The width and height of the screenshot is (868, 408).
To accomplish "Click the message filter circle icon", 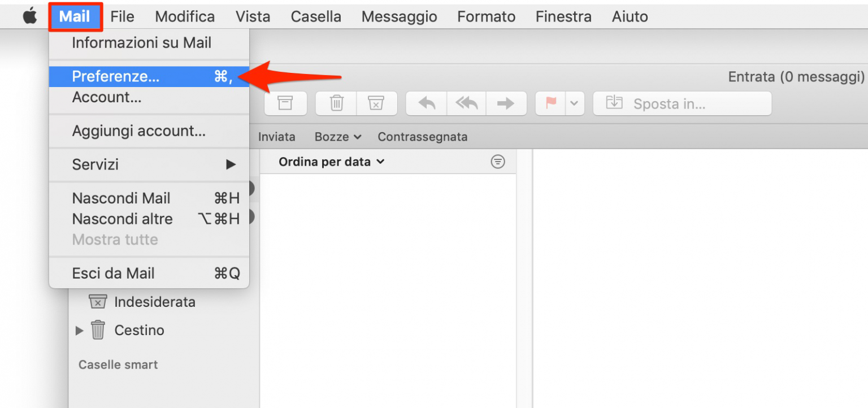I will pyautogui.click(x=498, y=162).
